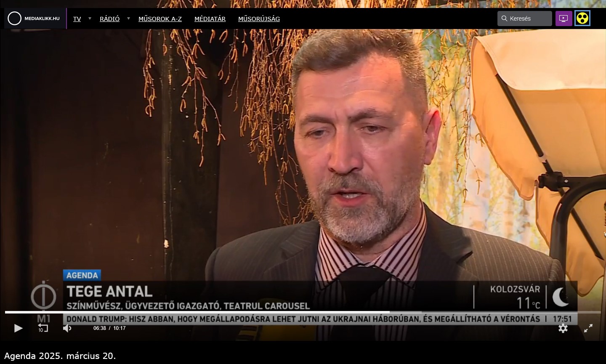This screenshot has width=606, height=364.
Task: Rewind the video by 10 seconds
Action: (43, 328)
